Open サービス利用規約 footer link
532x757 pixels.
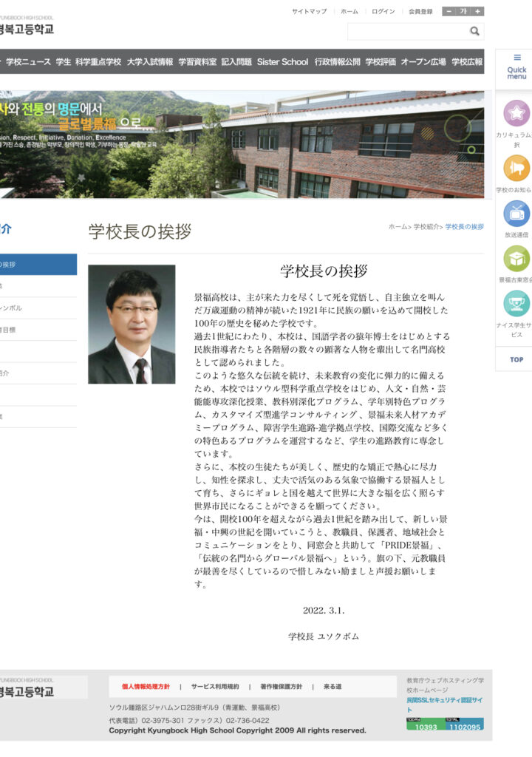click(x=215, y=687)
